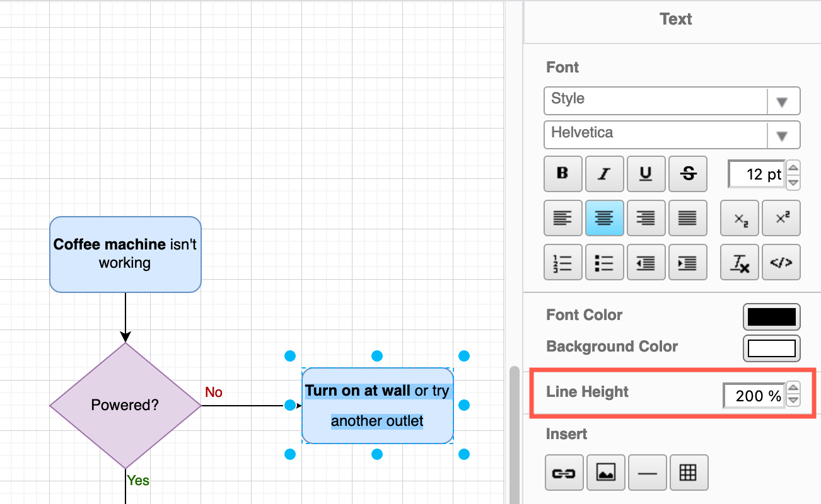The height and width of the screenshot is (504, 821).
Task: Insert an image into the shape
Action: click(x=605, y=472)
